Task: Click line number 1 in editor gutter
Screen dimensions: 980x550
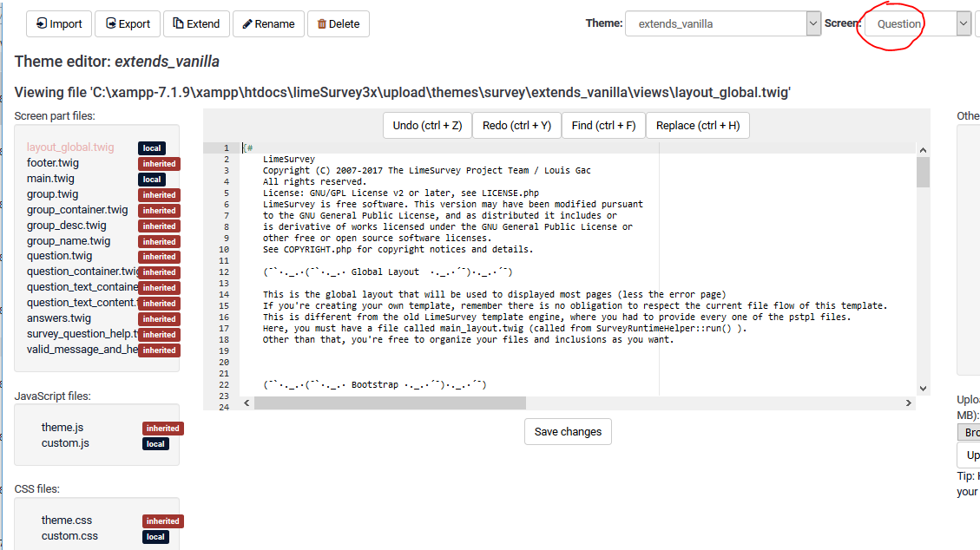Action: coord(227,148)
